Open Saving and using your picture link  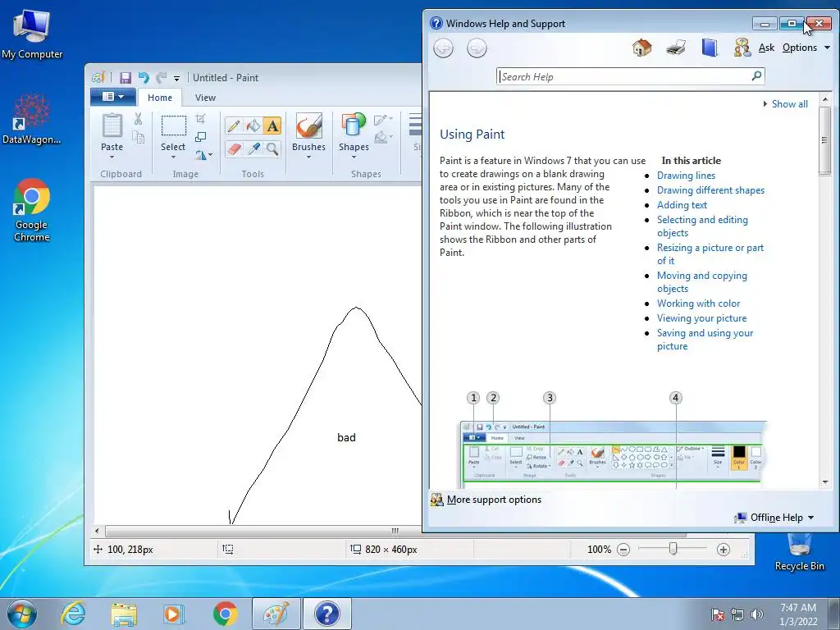click(x=705, y=340)
